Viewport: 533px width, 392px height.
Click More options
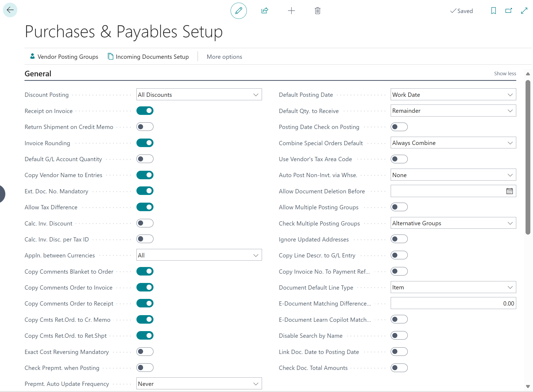pyautogui.click(x=224, y=57)
